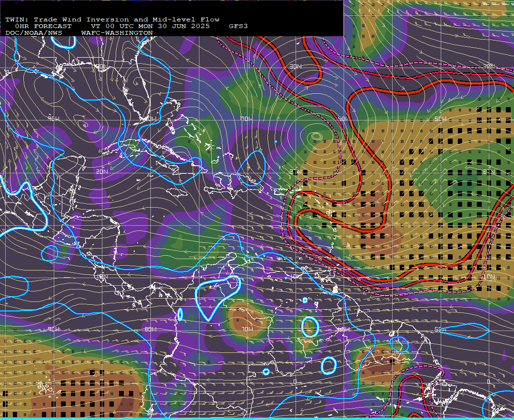Click the upper "80W" longitude label near Florida
Image resolution: width=514 pixels, height=420 pixels.
(150, 119)
